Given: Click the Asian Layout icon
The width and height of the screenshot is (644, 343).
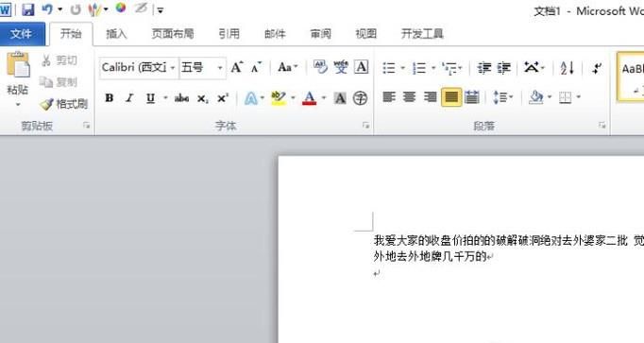Looking at the screenshot, I should pos(532,67).
